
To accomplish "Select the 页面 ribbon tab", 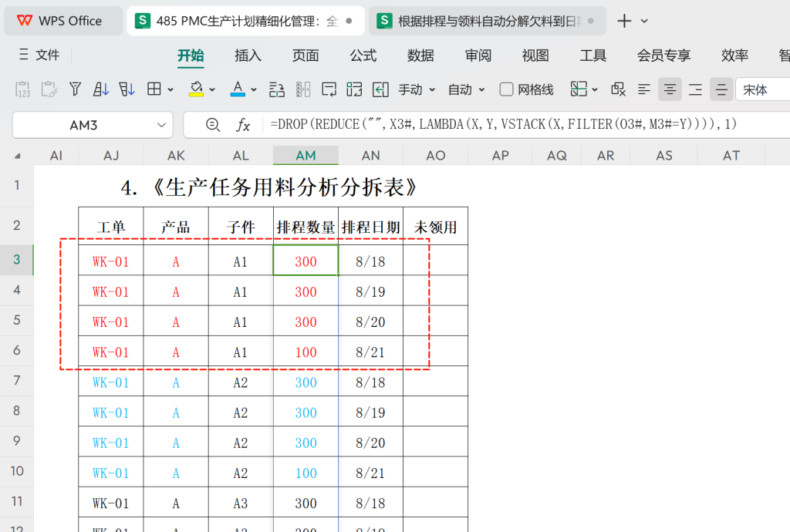I will pyautogui.click(x=306, y=56).
